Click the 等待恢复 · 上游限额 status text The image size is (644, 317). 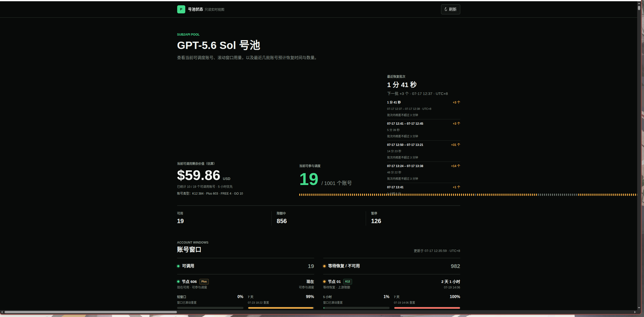click(x=336, y=287)
